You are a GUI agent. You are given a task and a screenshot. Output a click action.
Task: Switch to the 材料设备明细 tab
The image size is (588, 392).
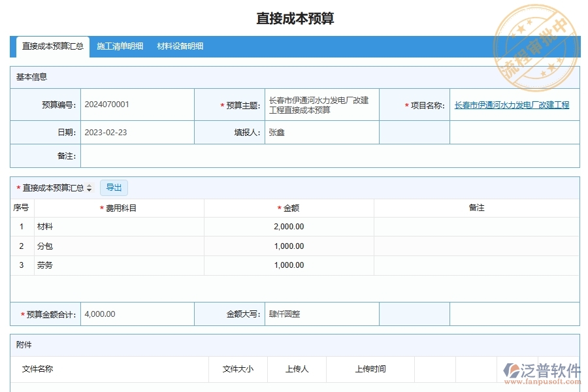click(x=179, y=46)
